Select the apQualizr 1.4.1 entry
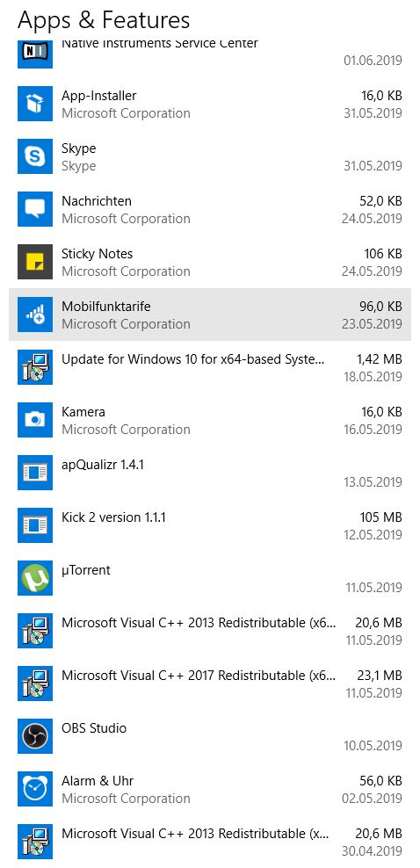The width and height of the screenshot is (420, 868). click(210, 473)
